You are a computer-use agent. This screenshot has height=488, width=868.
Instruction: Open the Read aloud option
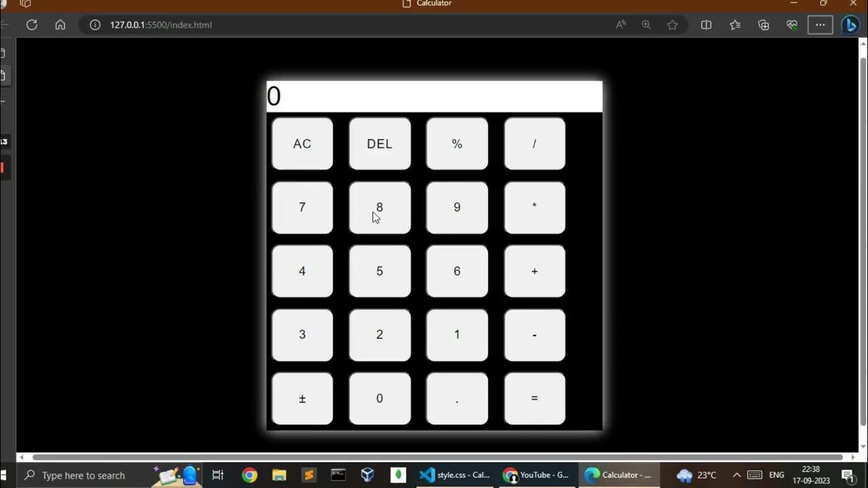(620, 25)
